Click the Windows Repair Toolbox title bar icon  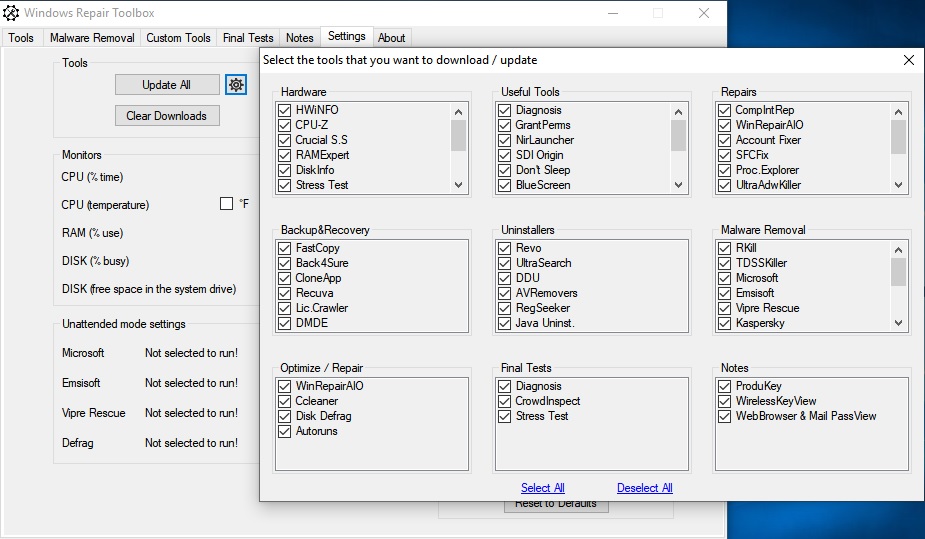coord(11,13)
